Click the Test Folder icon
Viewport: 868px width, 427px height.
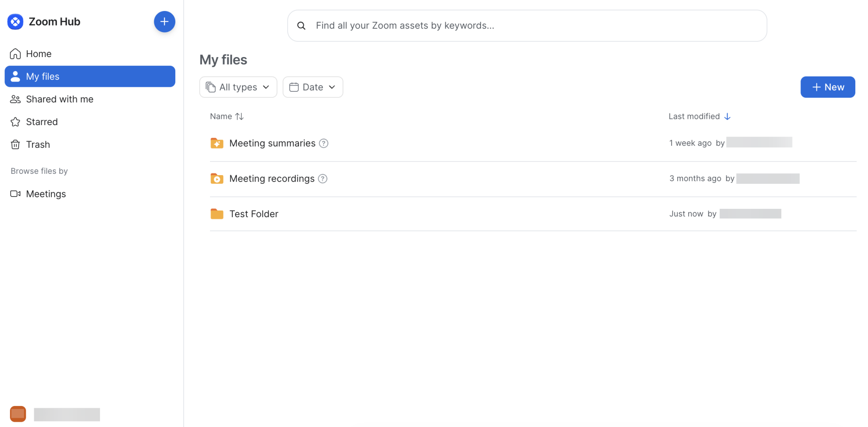pos(217,214)
